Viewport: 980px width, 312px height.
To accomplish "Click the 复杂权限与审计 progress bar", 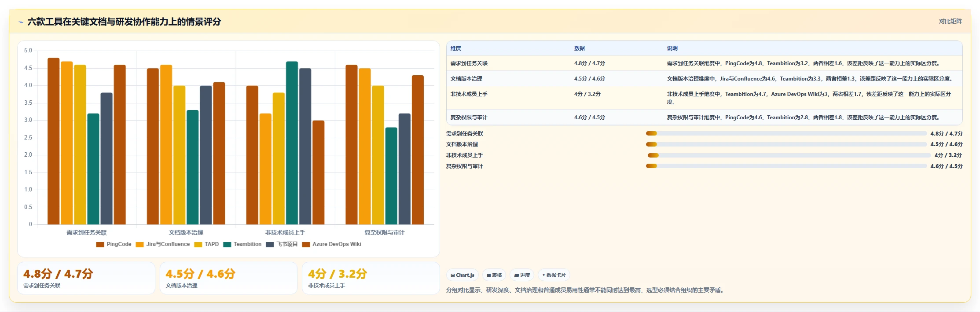I will click(x=786, y=166).
